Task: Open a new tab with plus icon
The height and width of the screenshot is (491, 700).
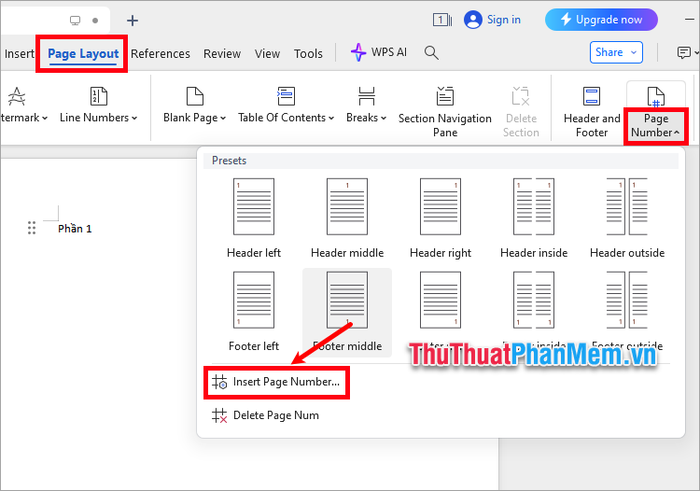Action: click(132, 21)
